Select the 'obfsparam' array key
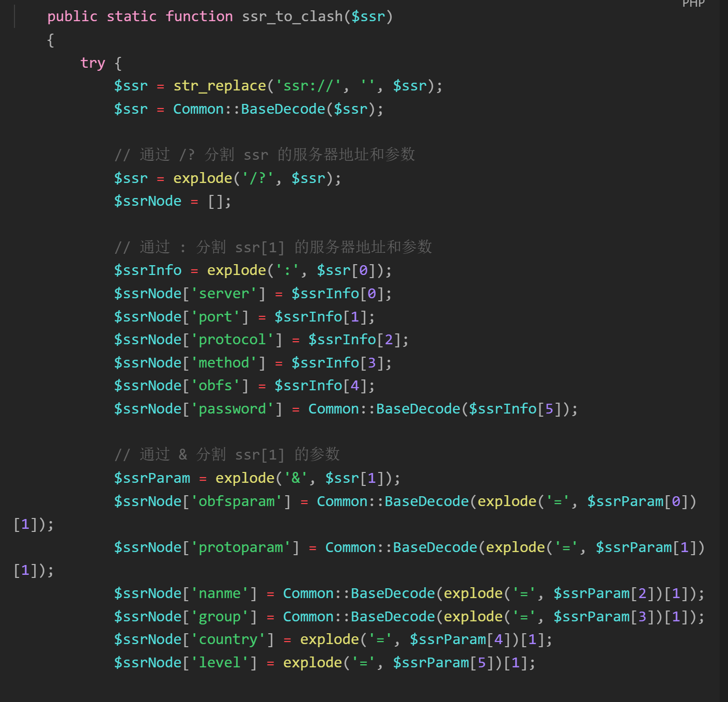This screenshot has width=728, height=702. [x=237, y=501]
